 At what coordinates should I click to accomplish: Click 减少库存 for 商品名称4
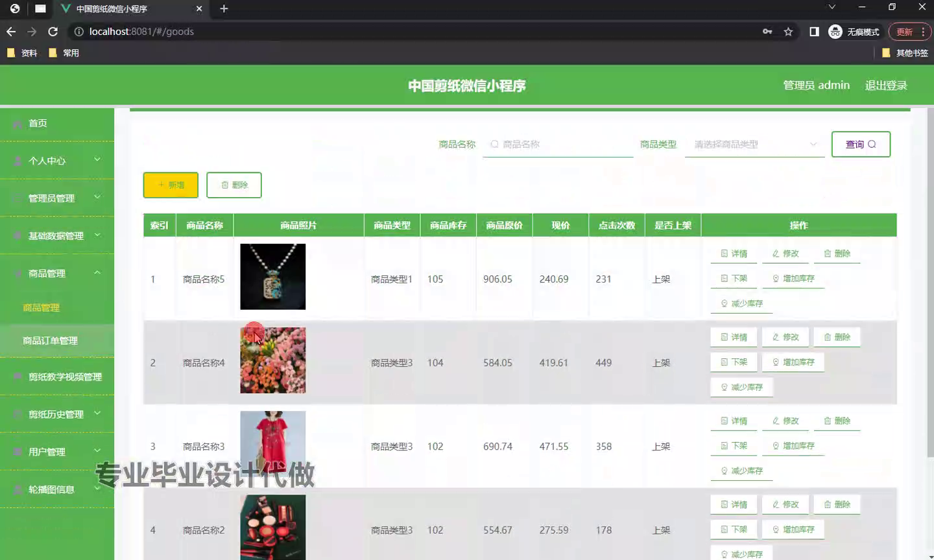tap(742, 387)
